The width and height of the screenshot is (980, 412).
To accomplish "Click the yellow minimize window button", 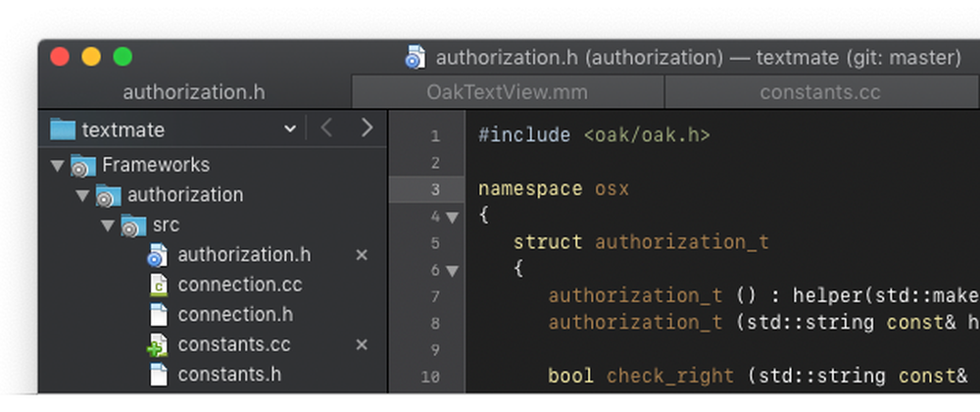I will pos(91,57).
